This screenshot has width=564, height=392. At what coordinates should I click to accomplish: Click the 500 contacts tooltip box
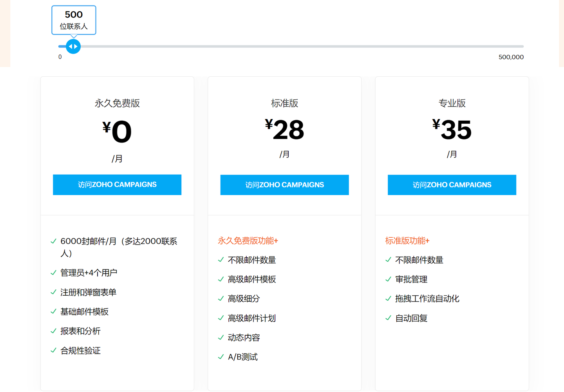tap(74, 20)
